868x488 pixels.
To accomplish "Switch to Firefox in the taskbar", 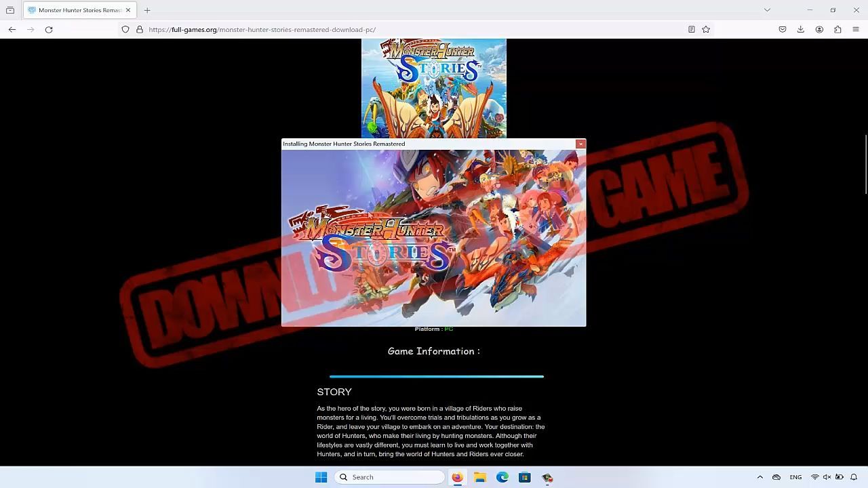I will [x=458, y=477].
